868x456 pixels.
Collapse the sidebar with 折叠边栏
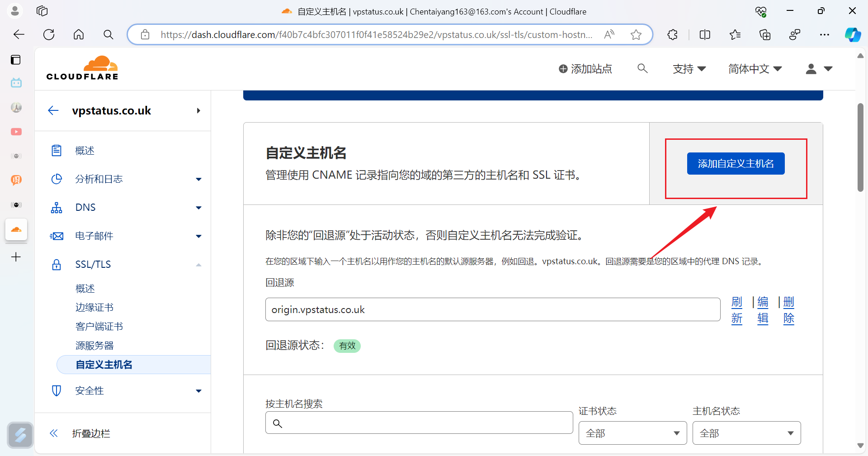80,433
